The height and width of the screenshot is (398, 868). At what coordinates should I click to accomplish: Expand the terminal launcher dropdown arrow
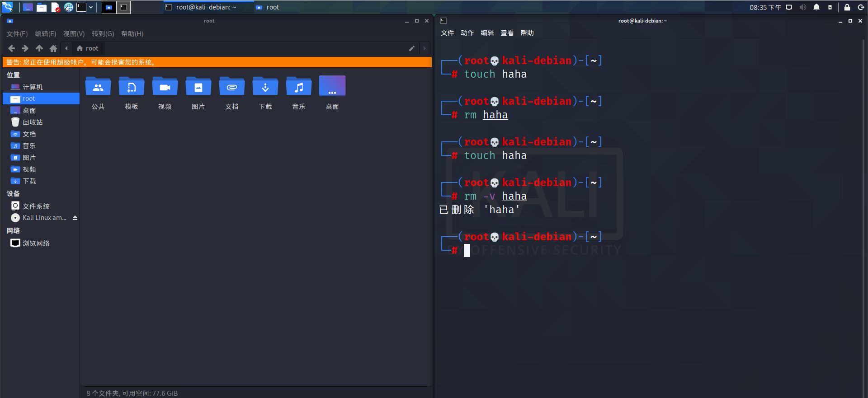[x=91, y=7]
